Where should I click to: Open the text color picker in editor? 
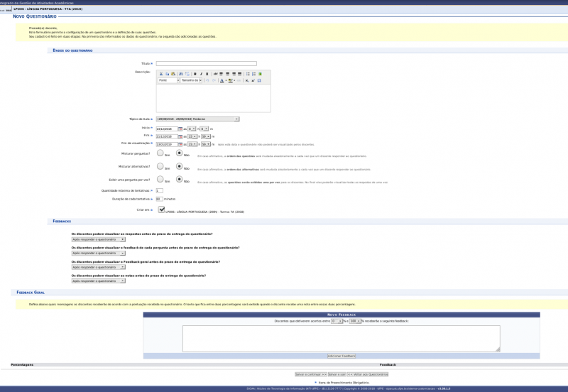tap(222, 80)
